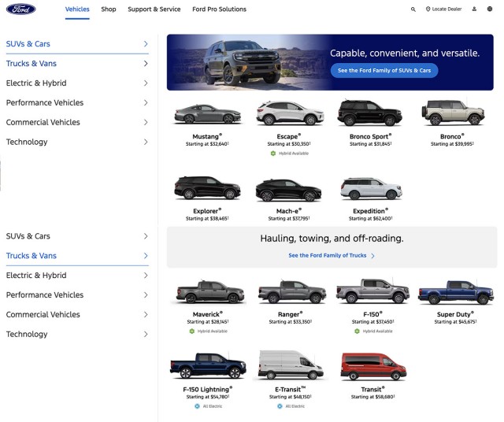Open the Maverick truck image
The image size is (504, 422).
point(210,292)
